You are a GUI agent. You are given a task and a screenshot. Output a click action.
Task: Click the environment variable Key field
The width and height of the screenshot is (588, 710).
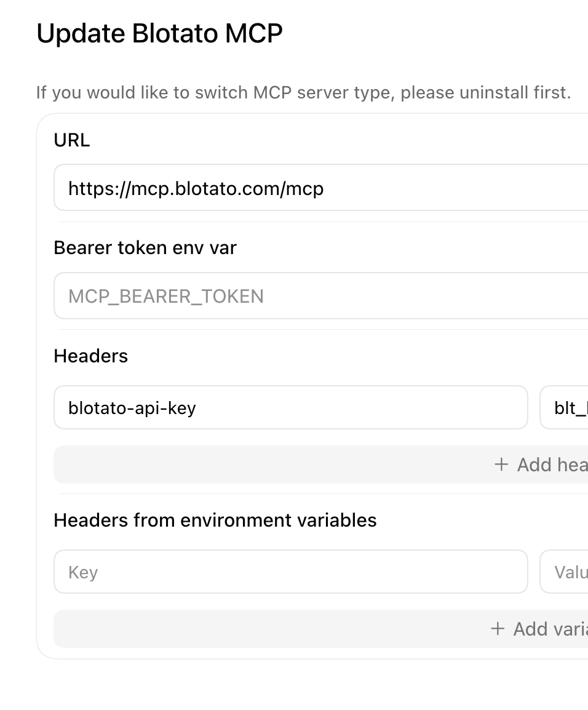pyautogui.click(x=290, y=572)
